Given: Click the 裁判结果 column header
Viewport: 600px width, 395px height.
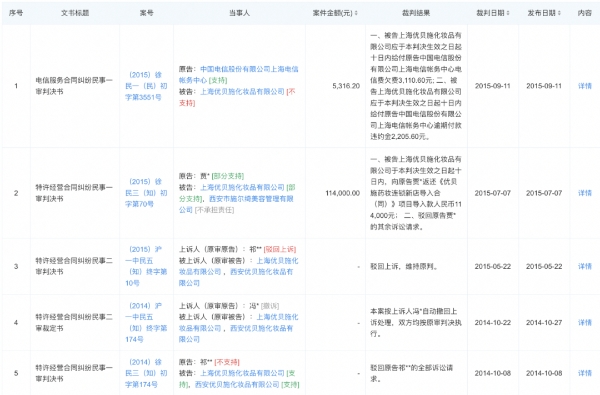Looking at the screenshot, I should tap(416, 13).
